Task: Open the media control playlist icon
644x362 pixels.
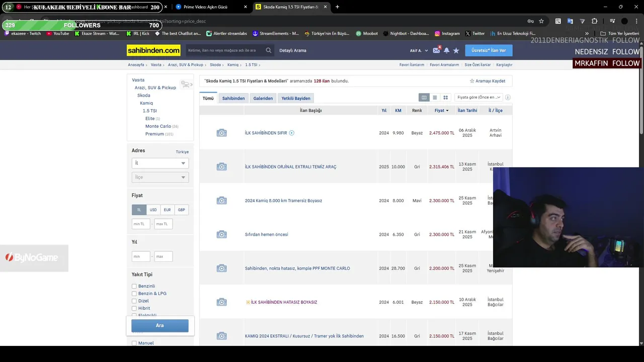Action: (612, 21)
